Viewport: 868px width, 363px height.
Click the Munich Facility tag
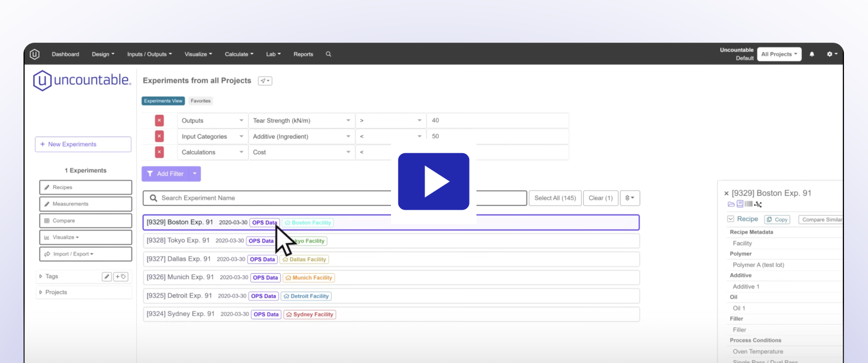pos(309,278)
